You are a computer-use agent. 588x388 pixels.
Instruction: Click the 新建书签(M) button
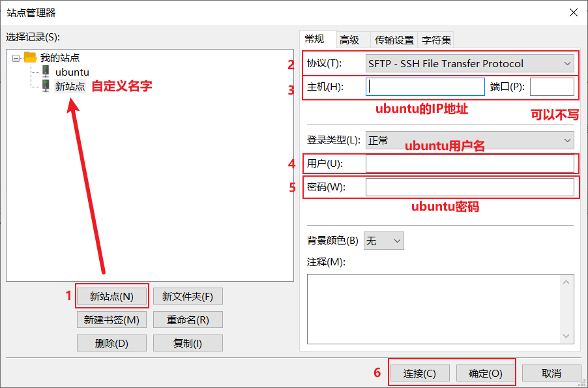(x=111, y=320)
